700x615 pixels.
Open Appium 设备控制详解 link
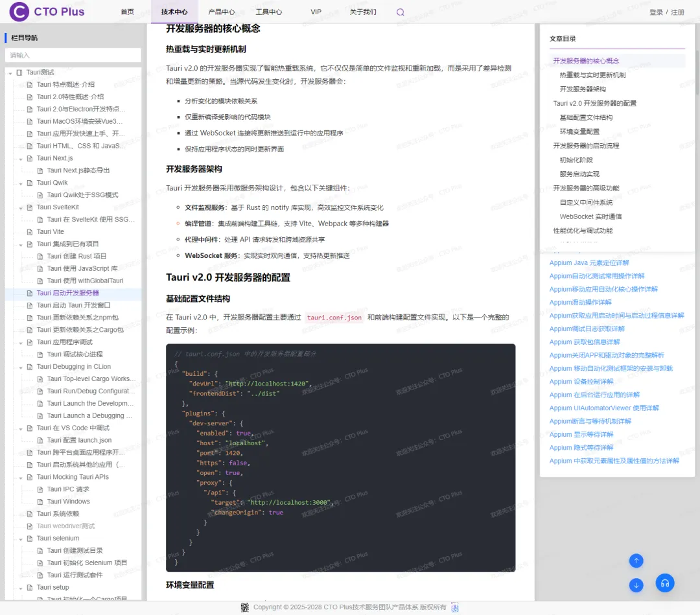click(x=581, y=382)
